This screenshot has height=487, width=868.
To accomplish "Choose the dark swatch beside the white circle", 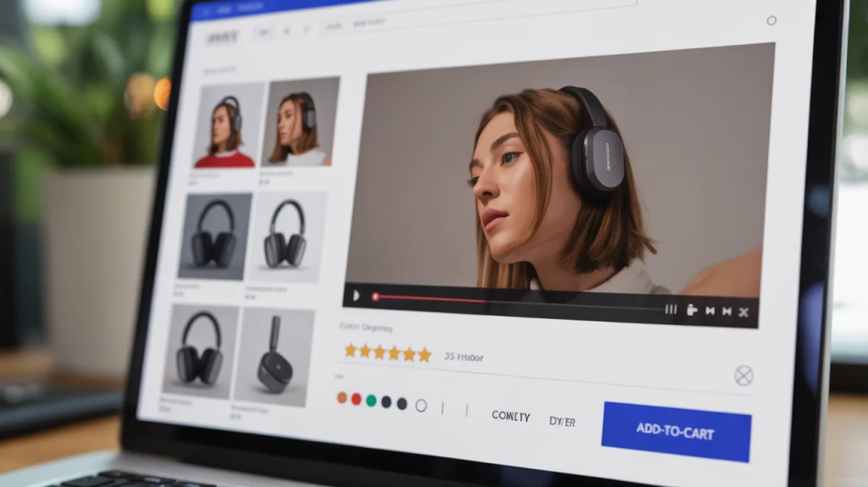I will [402, 404].
